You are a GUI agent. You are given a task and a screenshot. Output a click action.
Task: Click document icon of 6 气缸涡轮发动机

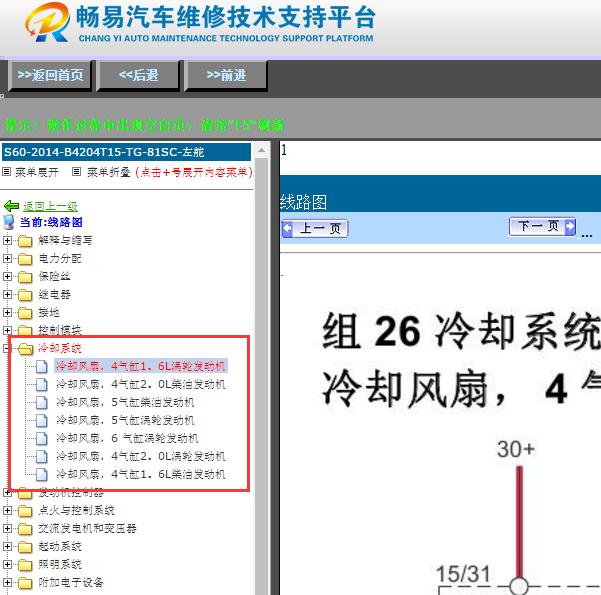tap(42, 439)
